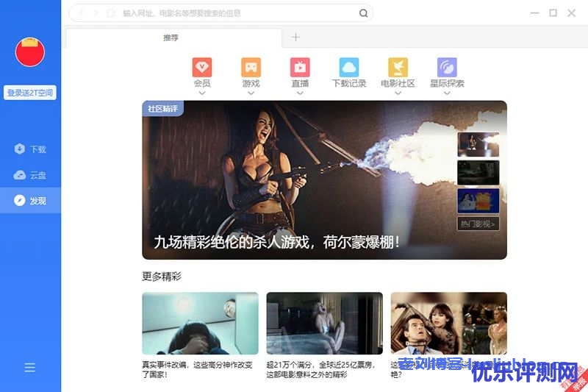Screen dimensions: 588x392
Task: Expand the chevron under 游戏
Action: coord(251,93)
